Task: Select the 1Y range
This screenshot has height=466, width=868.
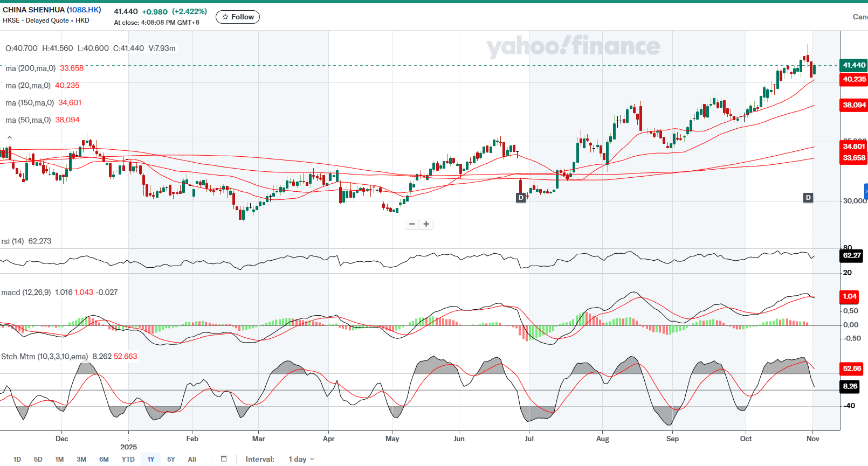Action: click(151, 460)
